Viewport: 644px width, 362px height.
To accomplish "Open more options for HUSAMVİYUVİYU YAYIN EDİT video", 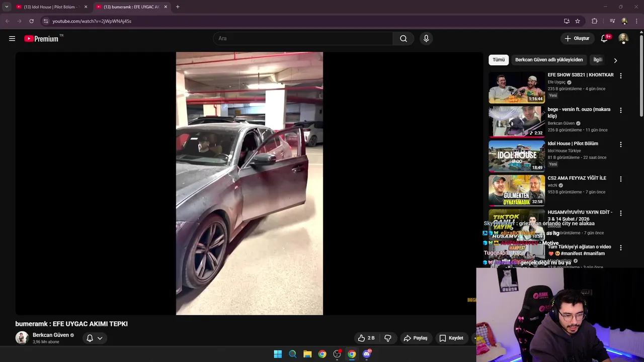I will click(620, 213).
